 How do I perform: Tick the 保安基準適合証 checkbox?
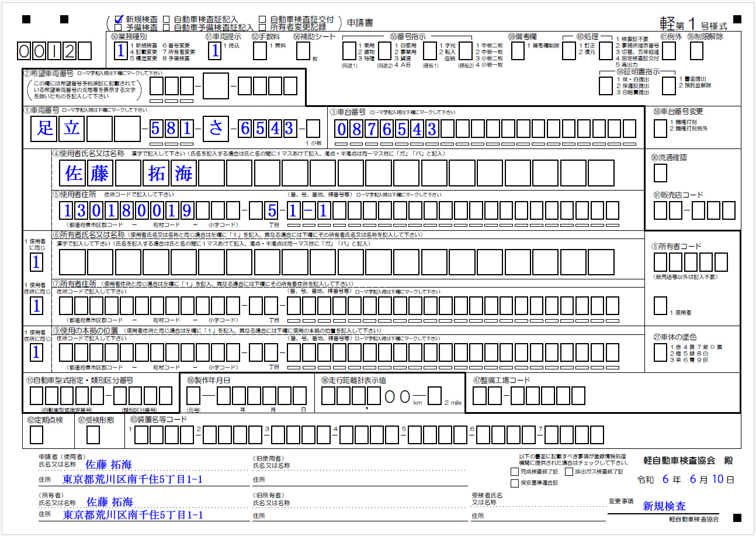514,483
